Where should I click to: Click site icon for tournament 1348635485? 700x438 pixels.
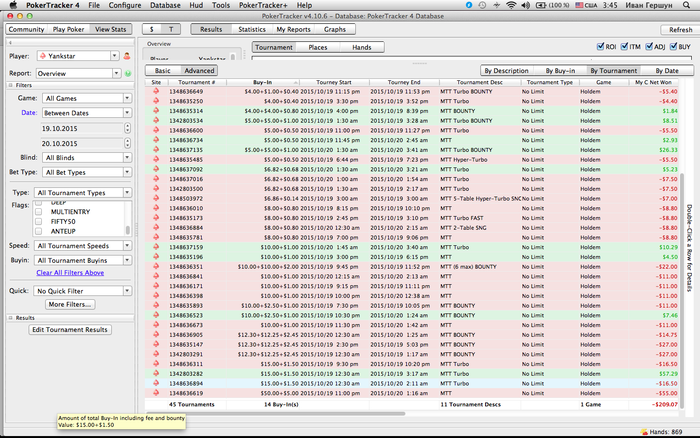pos(156,159)
